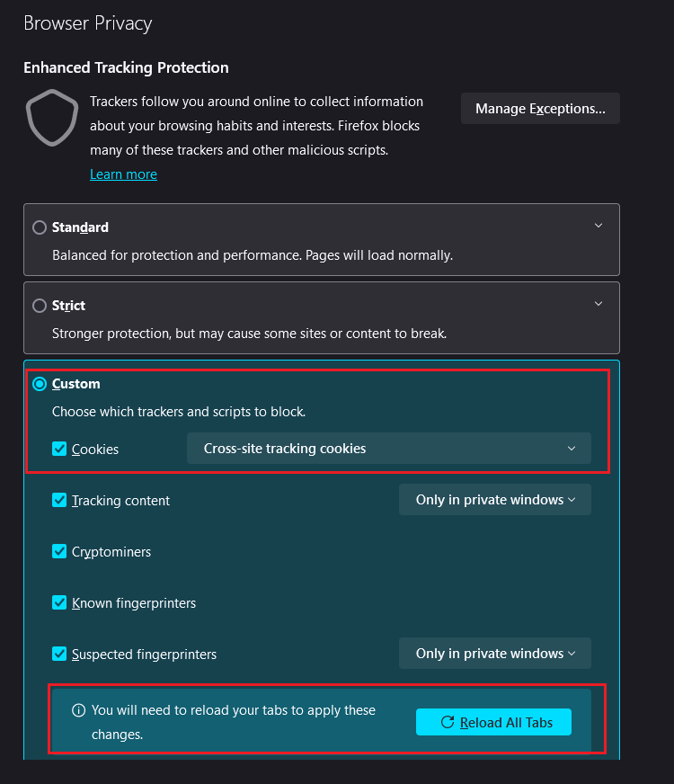Click the Enhanced Tracking Protection heading
This screenshot has width=674, height=784.
click(x=126, y=67)
